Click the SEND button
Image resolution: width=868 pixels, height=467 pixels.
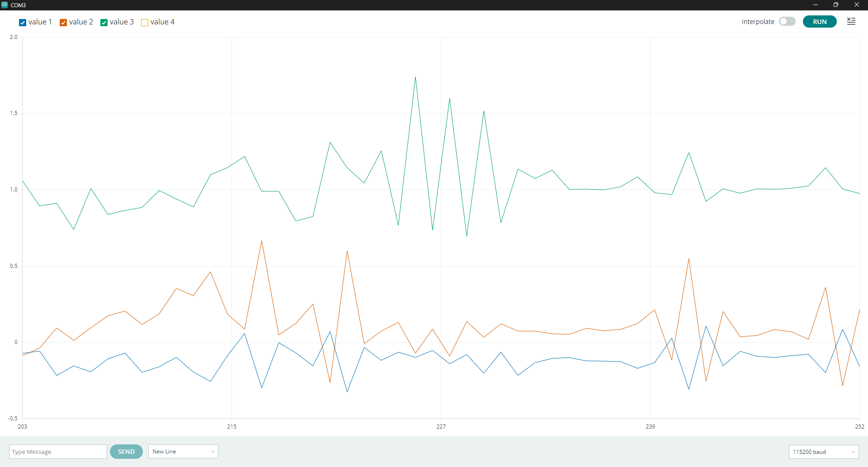point(126,452)
